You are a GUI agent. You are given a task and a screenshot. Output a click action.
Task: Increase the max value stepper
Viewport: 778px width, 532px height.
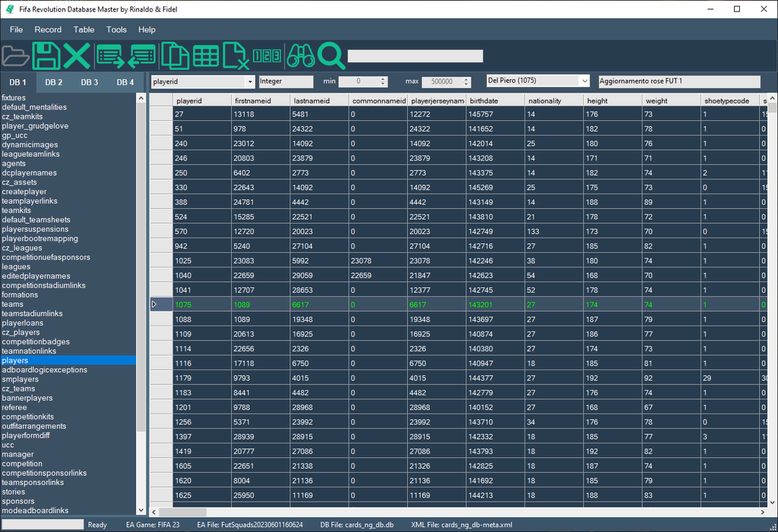coord(467,79)
